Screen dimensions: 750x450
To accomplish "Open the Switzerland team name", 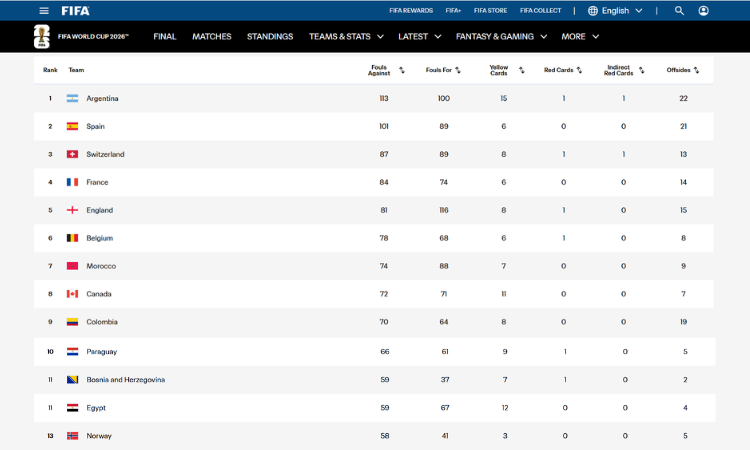I will [x=105, y=154].
